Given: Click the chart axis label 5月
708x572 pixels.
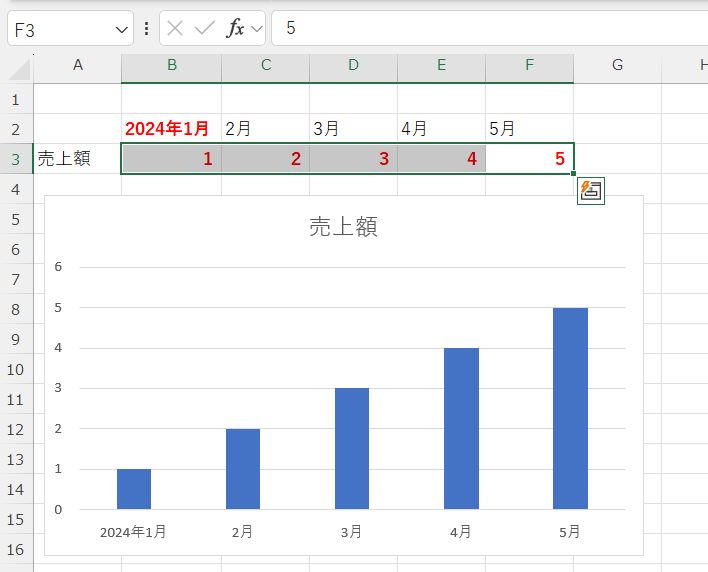Looking at the screenshot, I should tap(569, 532).
